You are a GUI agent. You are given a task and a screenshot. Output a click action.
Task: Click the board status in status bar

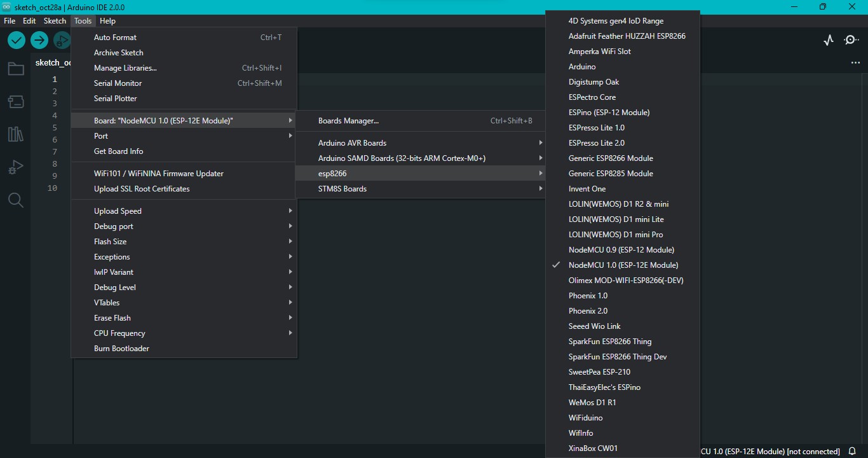(x=770, y=452)
